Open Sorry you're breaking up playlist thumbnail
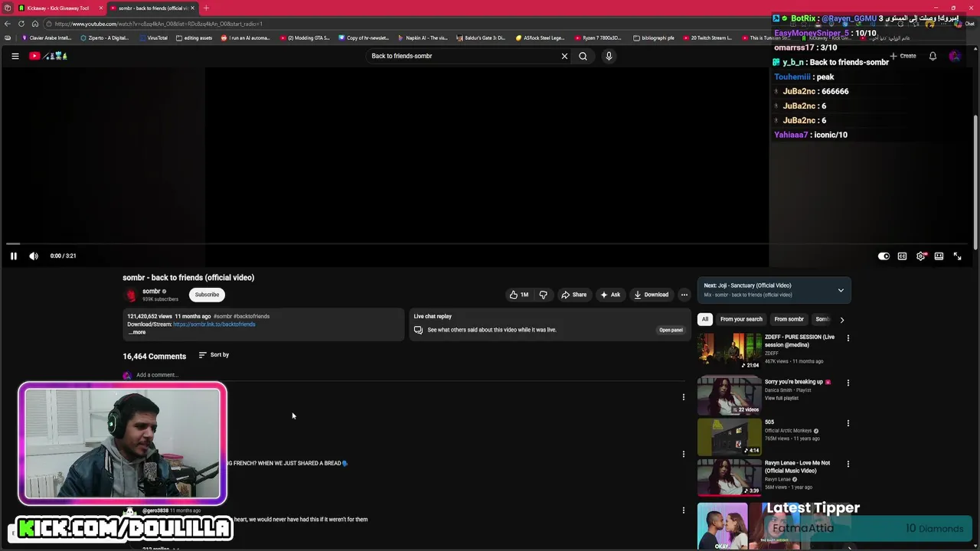 point(729,396)
